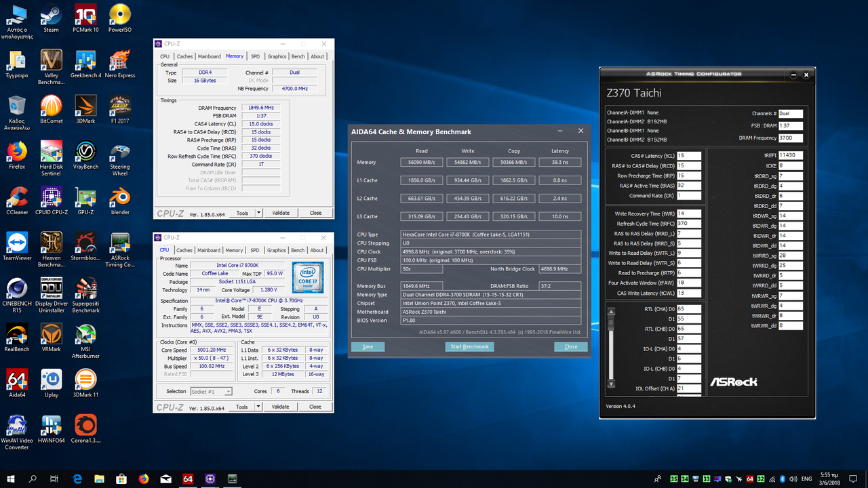868x488 pixels.
Task: Open RealBench desktop shortcut
Action: pos(16,338)
